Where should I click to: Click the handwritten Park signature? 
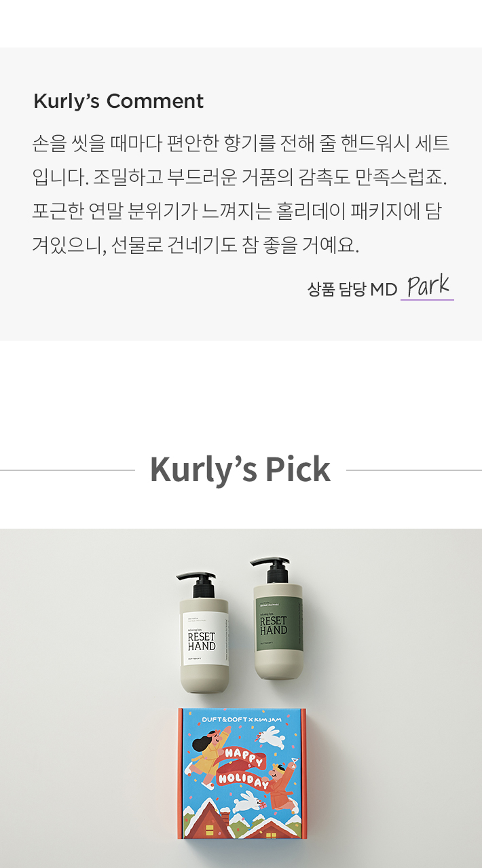tap(428, 286)
